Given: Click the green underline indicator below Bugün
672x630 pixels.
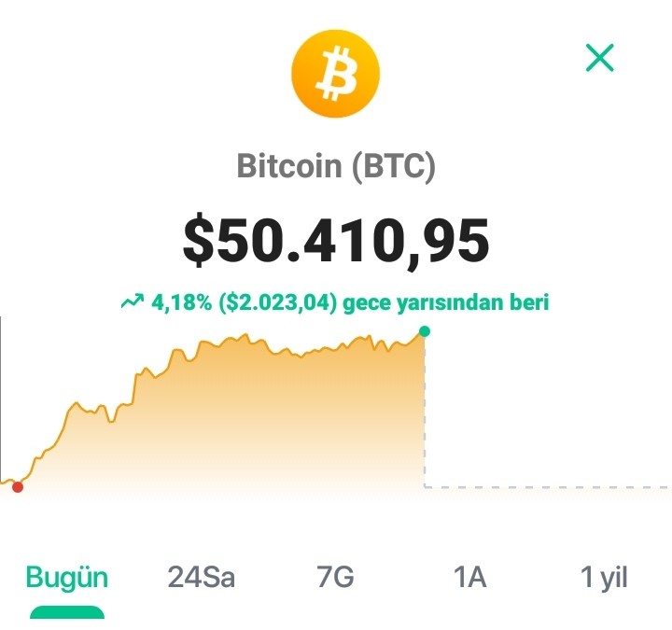Looking at the screenshot, I should (x=67, y=612).
